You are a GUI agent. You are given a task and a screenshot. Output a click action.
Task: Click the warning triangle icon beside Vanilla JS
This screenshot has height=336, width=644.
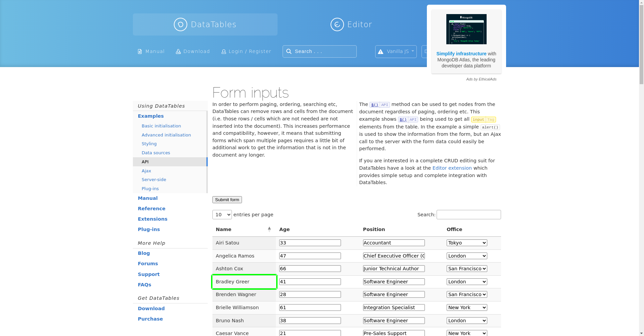[x=381, y=52]
